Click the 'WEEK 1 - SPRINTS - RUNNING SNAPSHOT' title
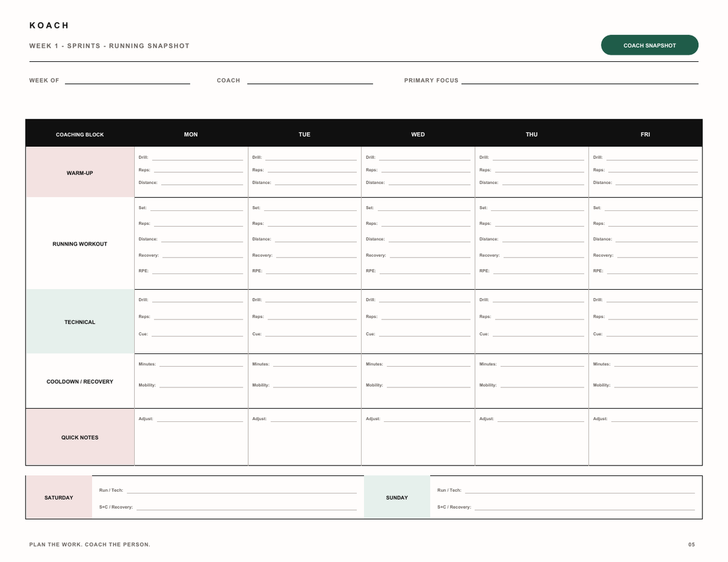The width and height of the screenshot is (728, 562). (x=109, y=46)
